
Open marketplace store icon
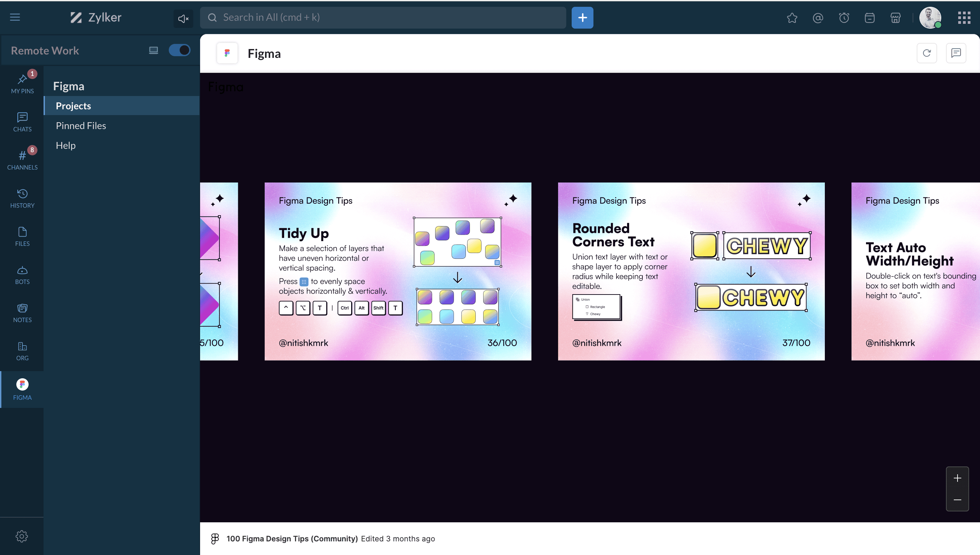(x=896, y=18)
